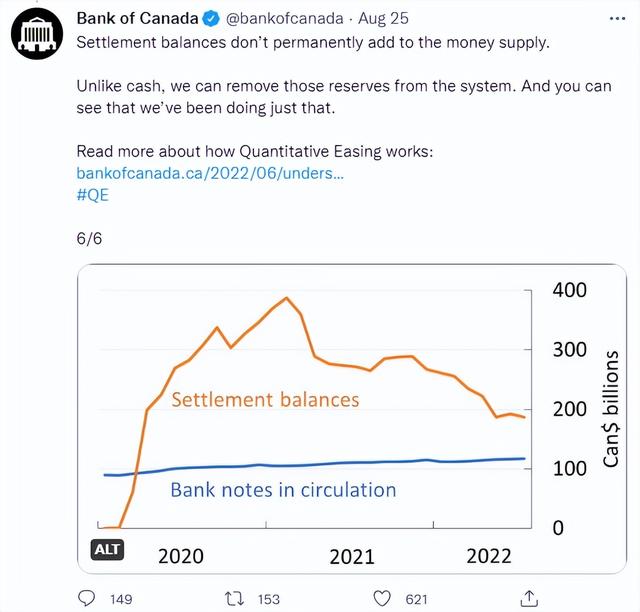The height and width of the screenshot is (612, 640).
Task: Click the #QE hashtag
Action: click(93, 195)
